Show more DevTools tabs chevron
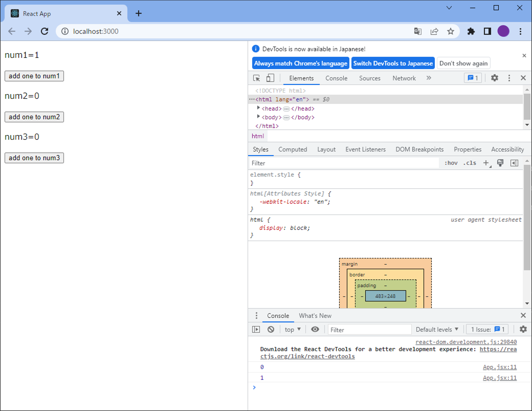Viewport: 532px width, 411px height. (x=428, y=78)
